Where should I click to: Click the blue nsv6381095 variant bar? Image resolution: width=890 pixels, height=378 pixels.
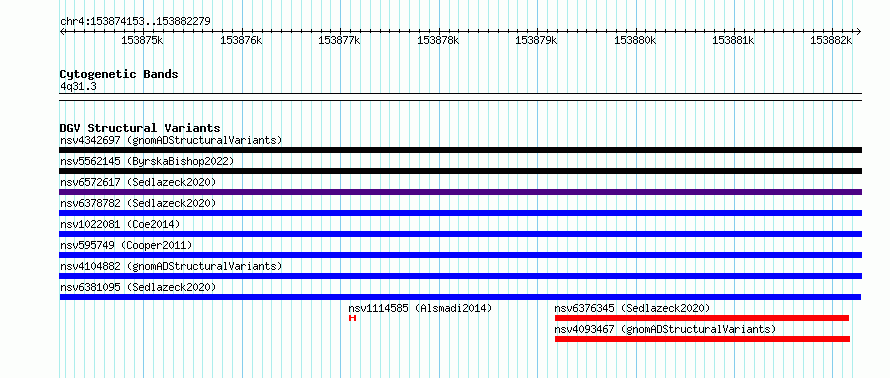[x=460, y=297]
